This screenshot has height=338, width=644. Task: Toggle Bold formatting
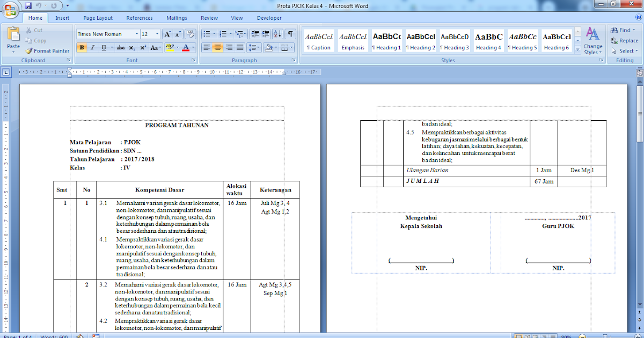[x=82, y=48]
